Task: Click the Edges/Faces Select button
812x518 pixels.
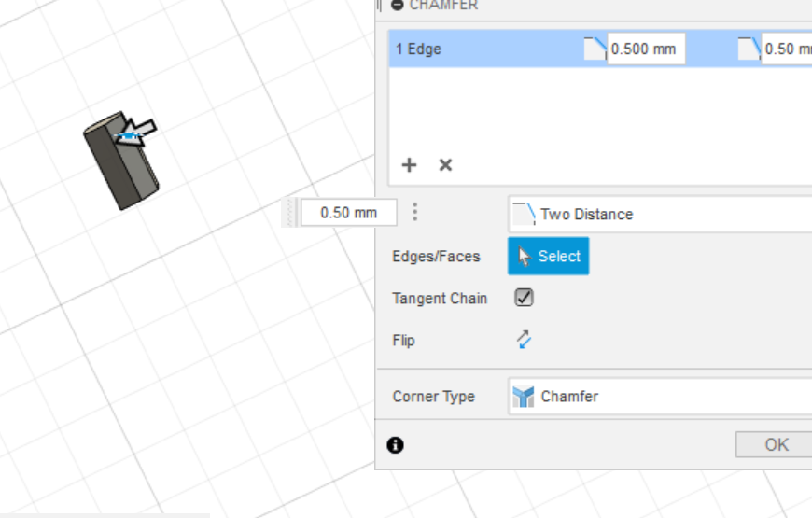Action: click(x=548, y=256)
